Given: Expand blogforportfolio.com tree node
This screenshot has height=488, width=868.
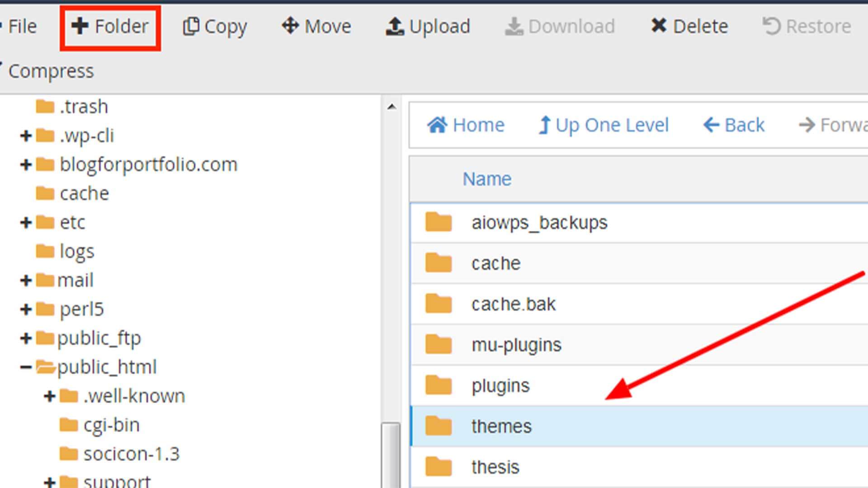Looking at the screenshot, I should point(26,164).
